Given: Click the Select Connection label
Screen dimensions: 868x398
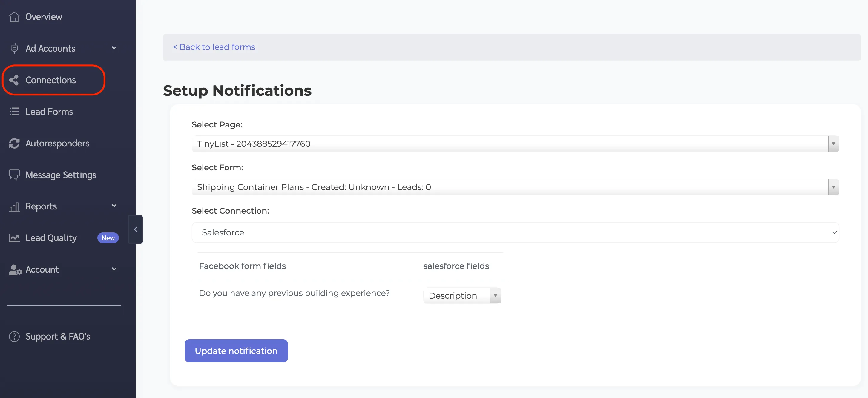Looking at the screenshot, I should coord(231,211).
